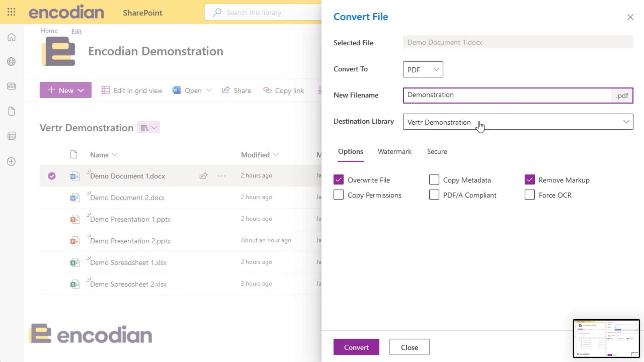Open the files page icon in rail

click(11, 111)
